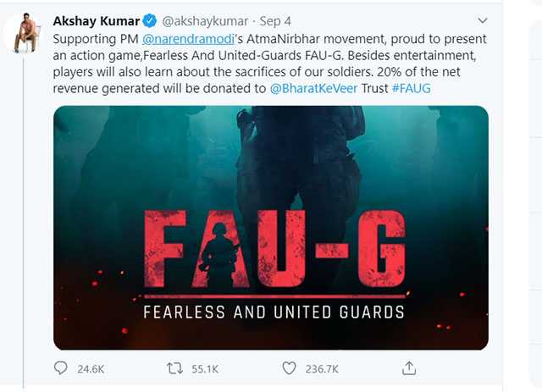Image resolution: width=542 pixels, height=392 pixels.
Task: Retweet this post using the retweet icon
Action: pos(175,368)
